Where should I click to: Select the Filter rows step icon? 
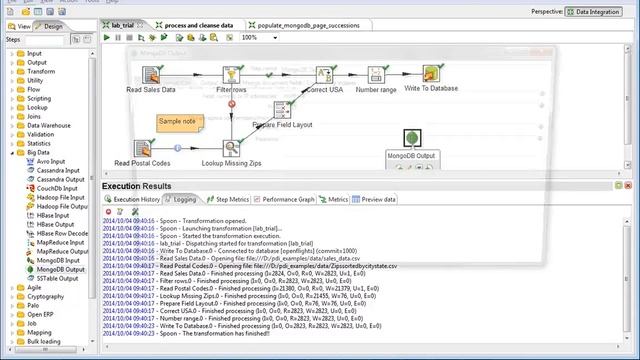231,75
